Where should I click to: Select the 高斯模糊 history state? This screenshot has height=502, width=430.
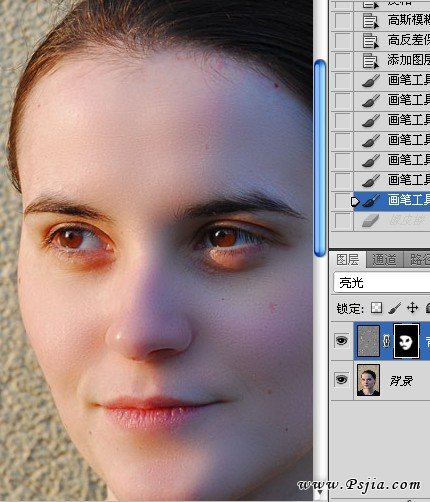point(391,21)
